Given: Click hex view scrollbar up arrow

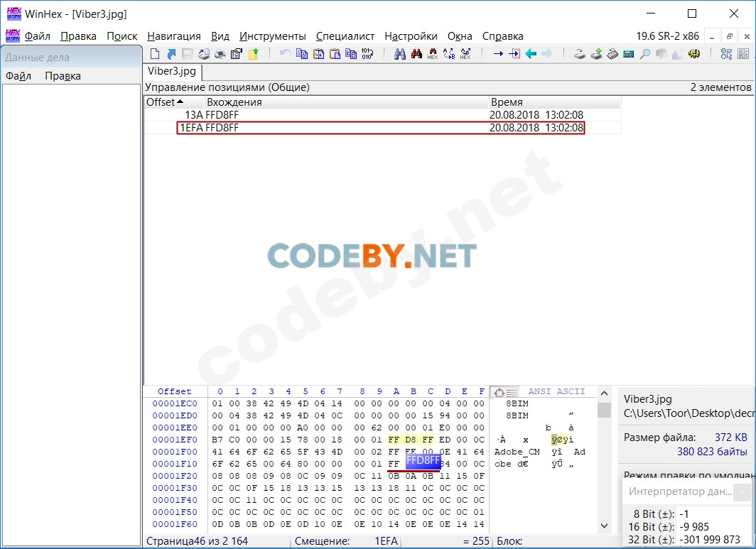Looking at the screenshot, I should [604, 393].
